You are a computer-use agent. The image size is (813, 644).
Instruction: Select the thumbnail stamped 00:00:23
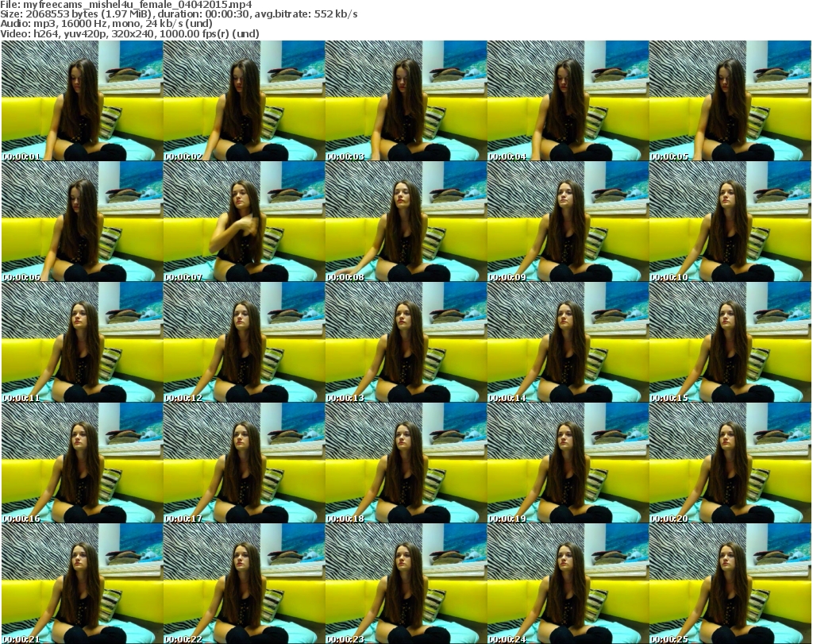click(x=406, y=584)
